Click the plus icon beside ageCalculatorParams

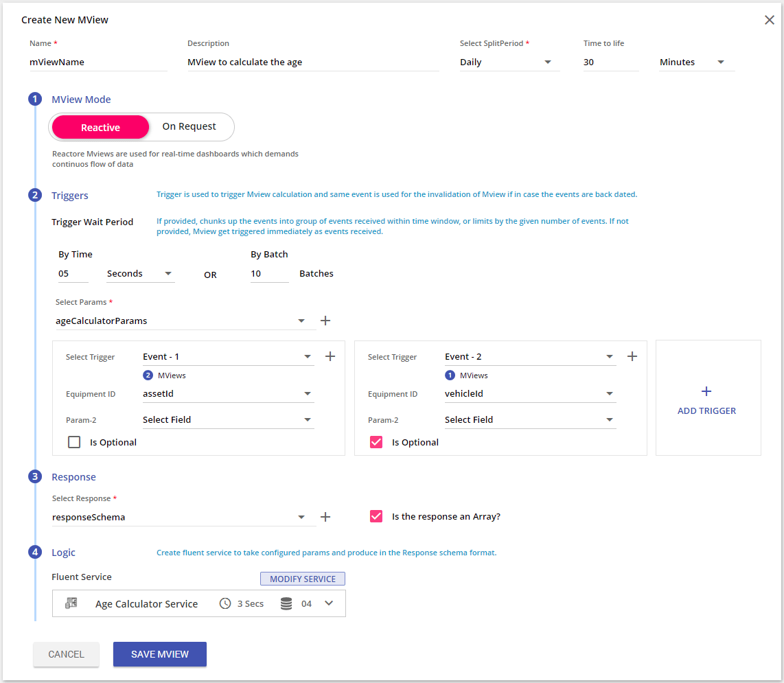coord(325,321)
